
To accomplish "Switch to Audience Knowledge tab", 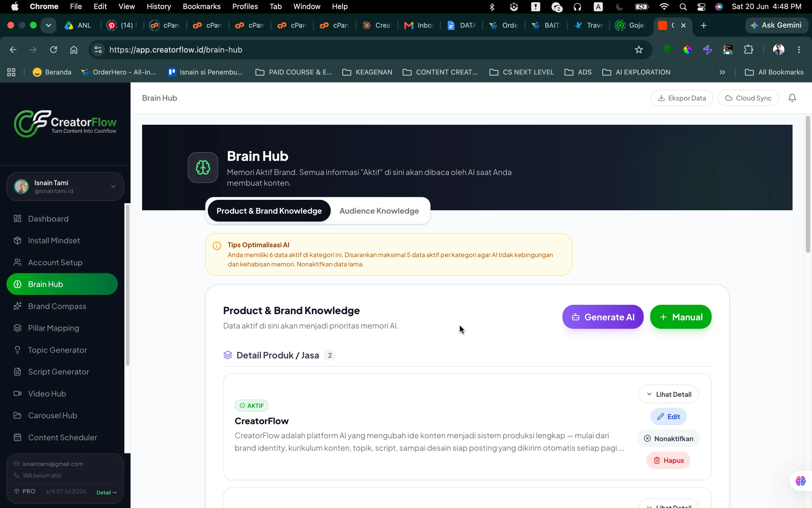I will [x=379, y=211].
